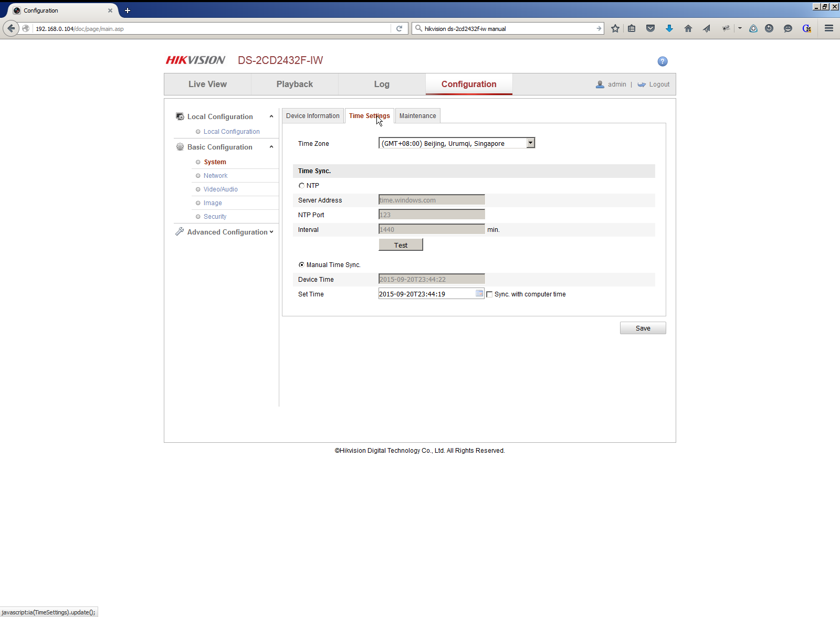Image resolution: width=840 pixels, height=617 pixels.
Task: Click the search go arrow in search box
Action: coord(598,28)
